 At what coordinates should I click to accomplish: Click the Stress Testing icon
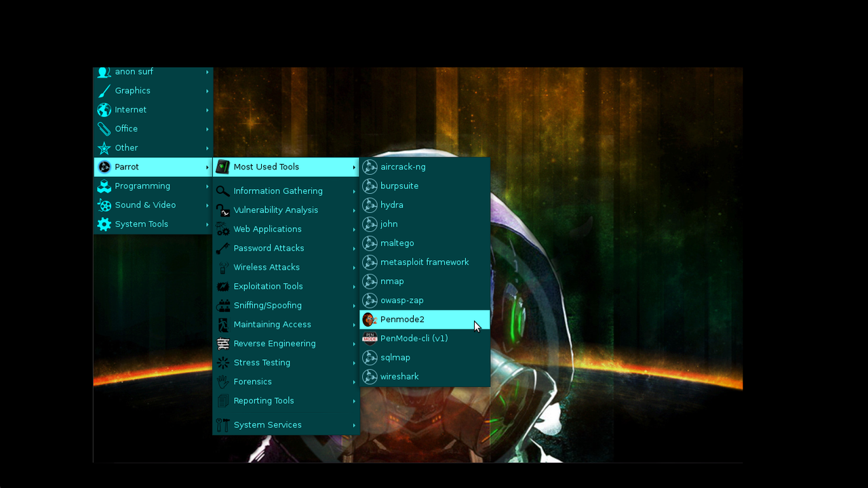[222, 363]
